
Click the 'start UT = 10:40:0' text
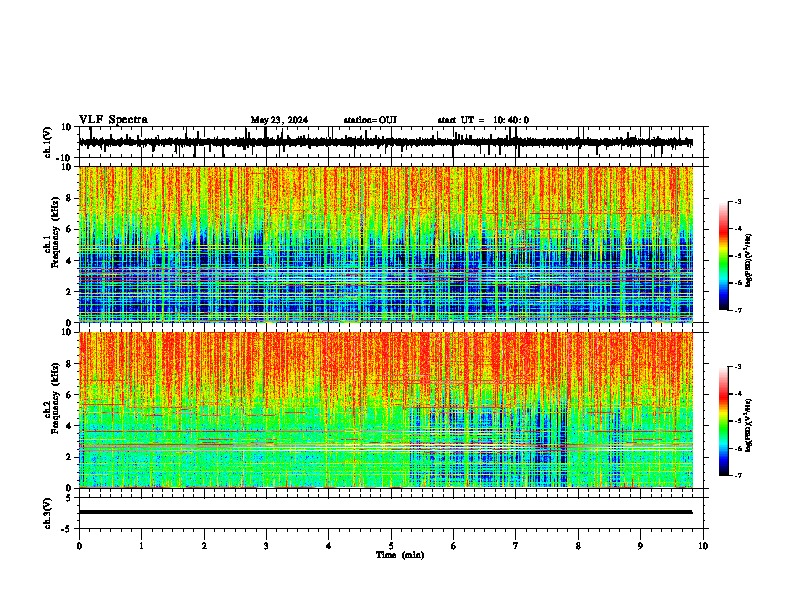[483, 120]
